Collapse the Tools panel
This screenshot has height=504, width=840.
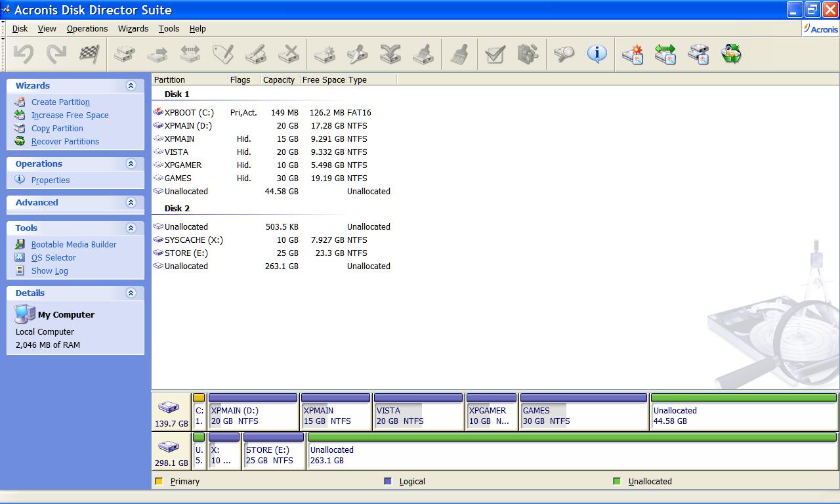pos(131,228)
